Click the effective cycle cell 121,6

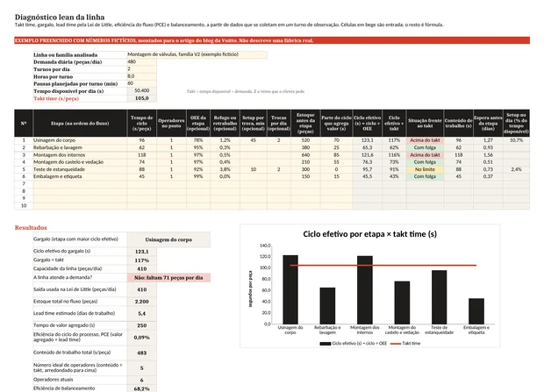point(368,155)
